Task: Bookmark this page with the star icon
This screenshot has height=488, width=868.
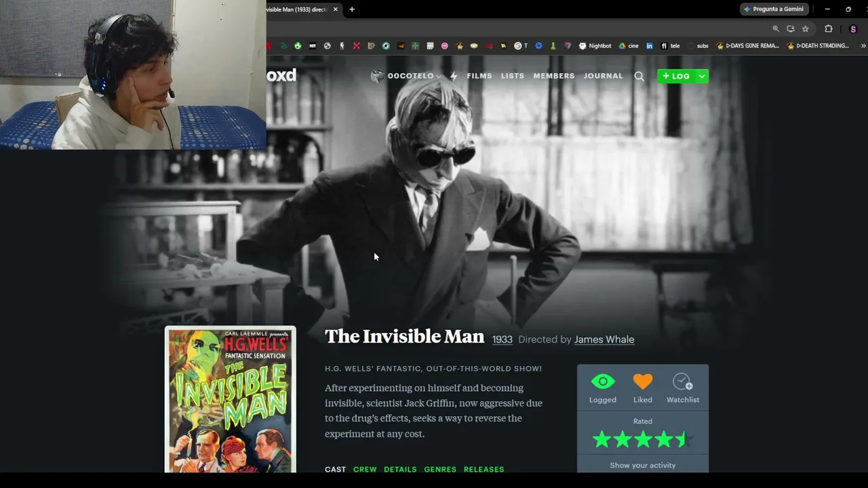Action: 806,29
